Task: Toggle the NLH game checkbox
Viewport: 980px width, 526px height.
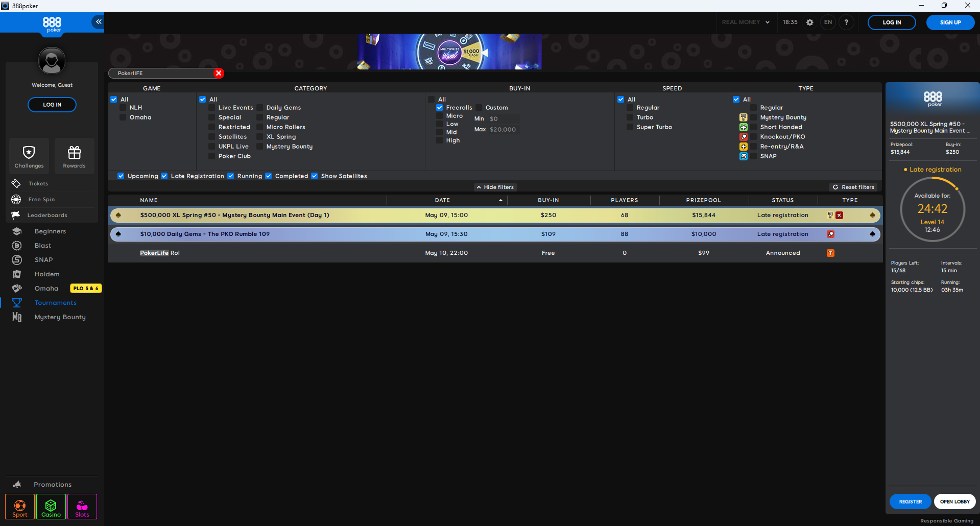Action: coord(123,108)
